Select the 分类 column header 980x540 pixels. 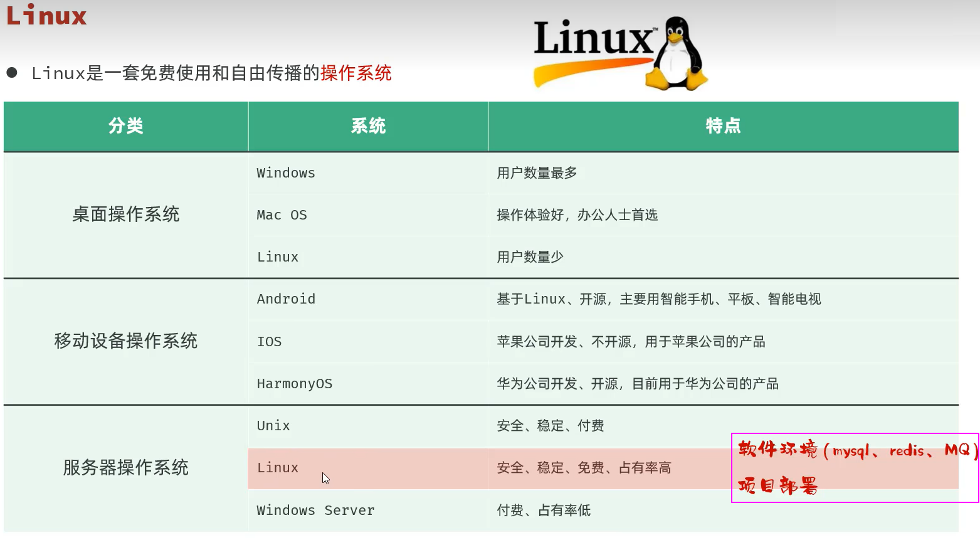(x=126, y=126)
